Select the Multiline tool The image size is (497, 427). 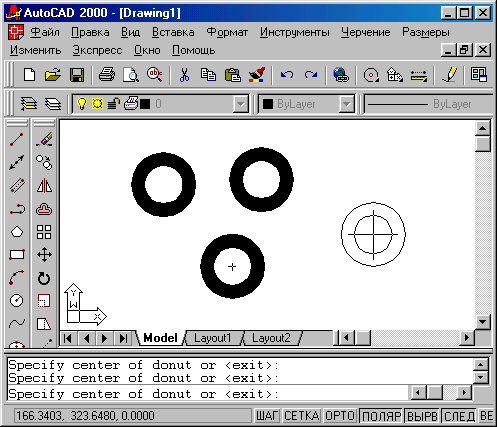pos(17,186)
